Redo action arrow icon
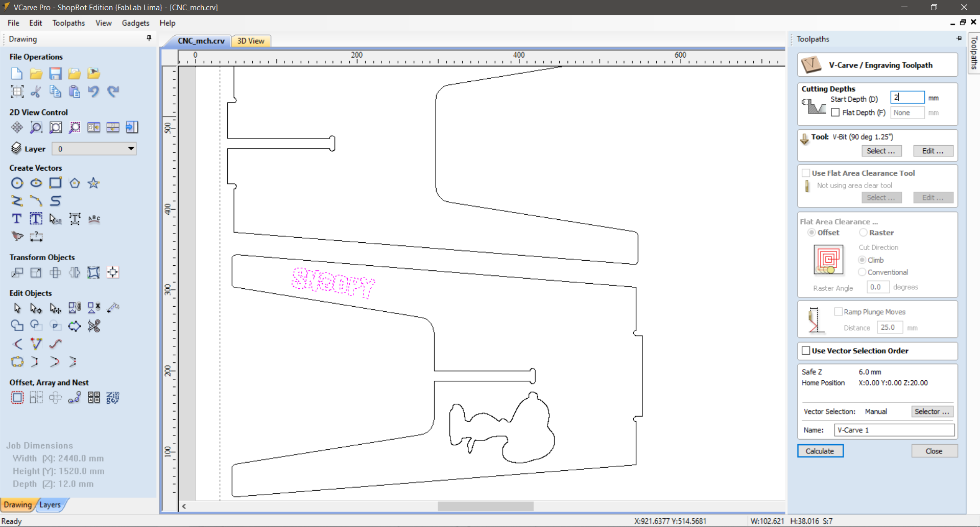The width and height of the screenshot is (980, 527). tap(113, 91)
